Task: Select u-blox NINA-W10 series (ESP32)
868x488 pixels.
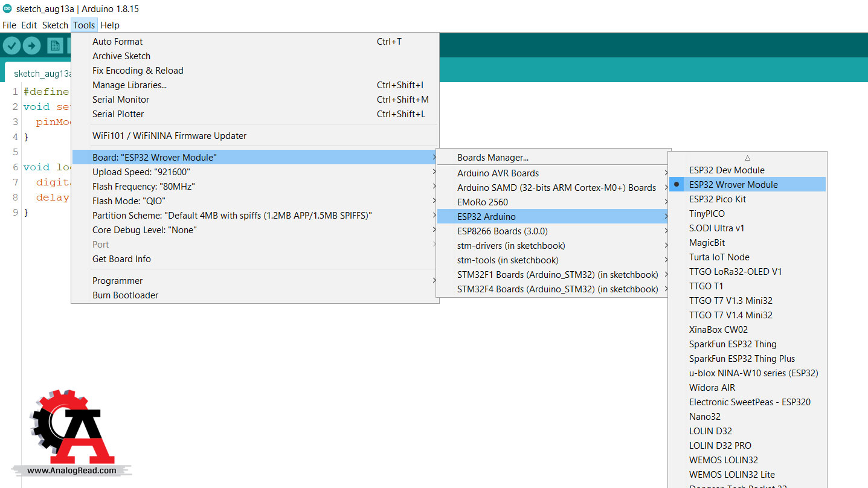Action: click(747, 373)
